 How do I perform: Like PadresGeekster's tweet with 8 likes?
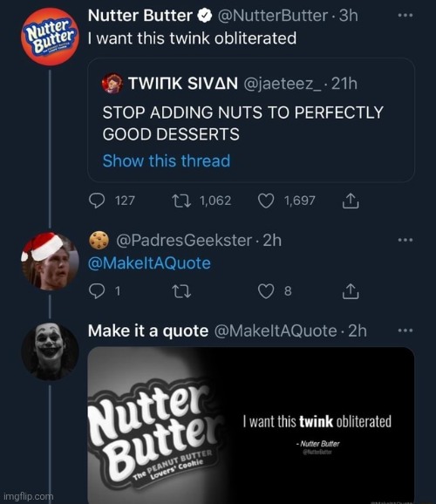click(x=266, y=291)
